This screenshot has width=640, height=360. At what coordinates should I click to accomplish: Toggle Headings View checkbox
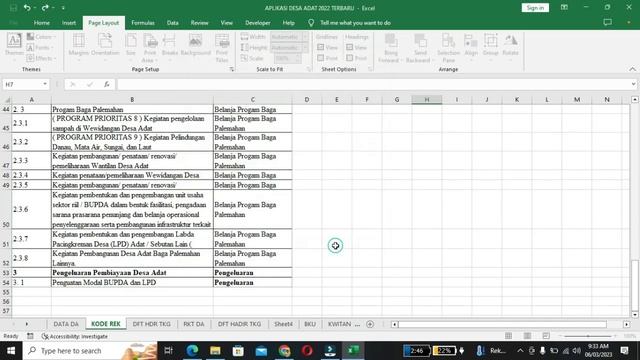click(x=350, y=47)
